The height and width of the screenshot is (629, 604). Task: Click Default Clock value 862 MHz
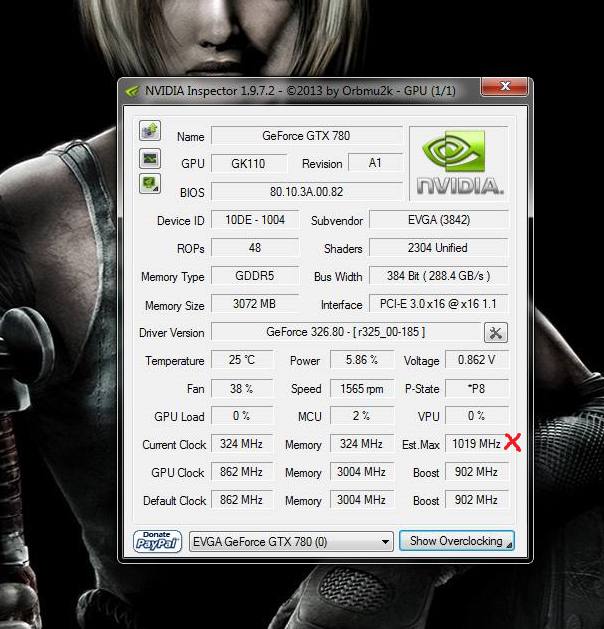coord(242,499)
